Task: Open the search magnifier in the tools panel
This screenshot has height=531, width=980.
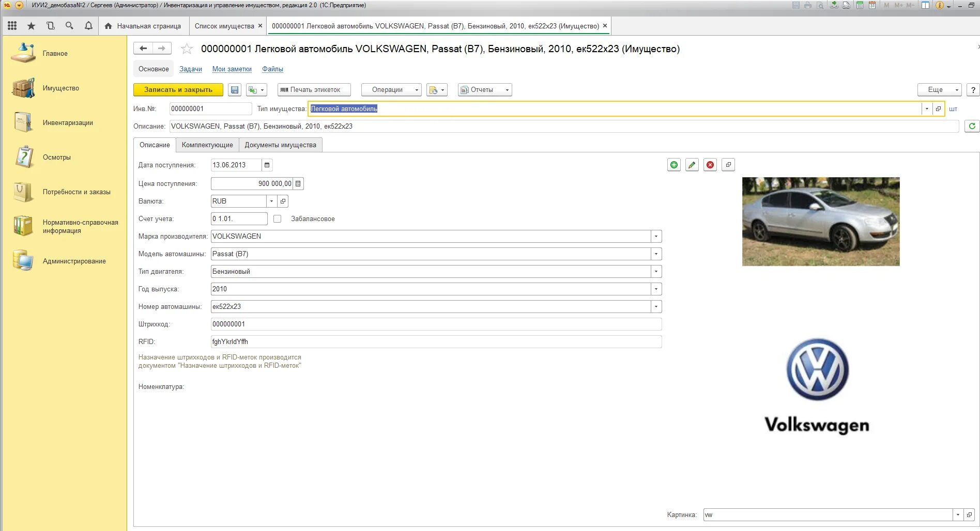Action: point(69,26)
